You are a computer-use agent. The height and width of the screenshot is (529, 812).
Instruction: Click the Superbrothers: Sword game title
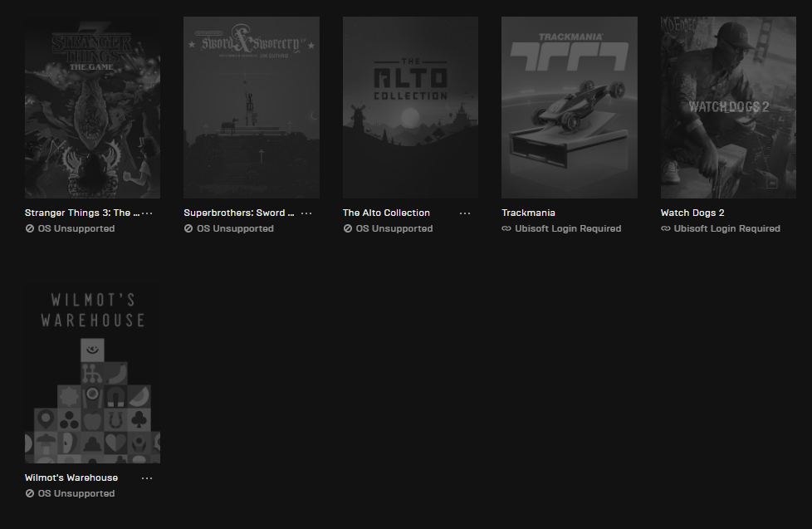pyautogui.click(x=239, y=213)
